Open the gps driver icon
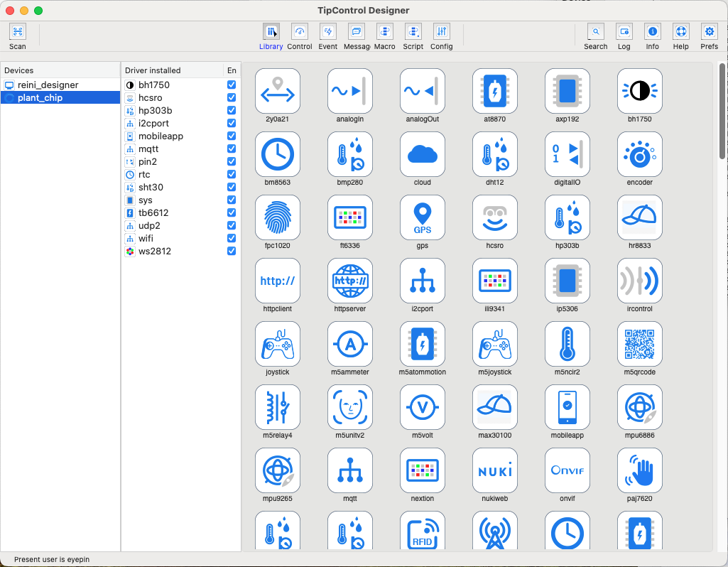 pyautogui.click(x=422, y=218)
